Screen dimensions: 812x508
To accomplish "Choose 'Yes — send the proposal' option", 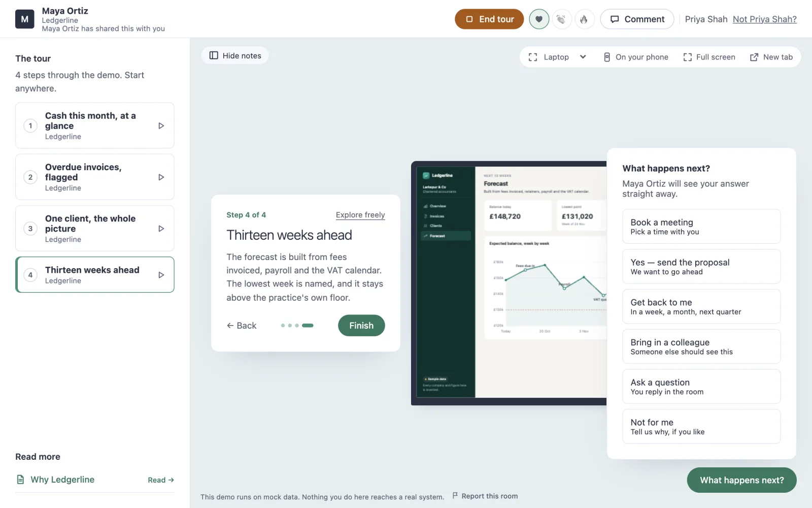I will (x=701, y=267).
